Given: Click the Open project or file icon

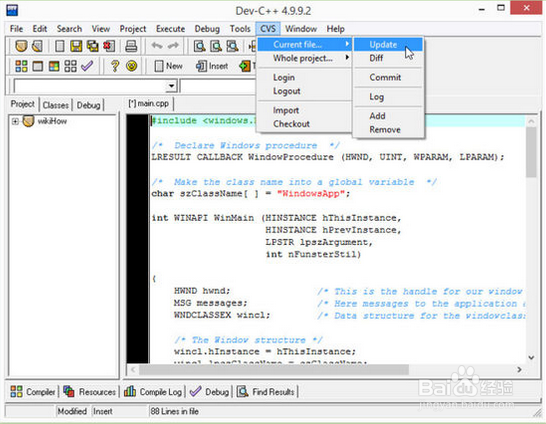Looking at the screenshot, I should [21, 46].
